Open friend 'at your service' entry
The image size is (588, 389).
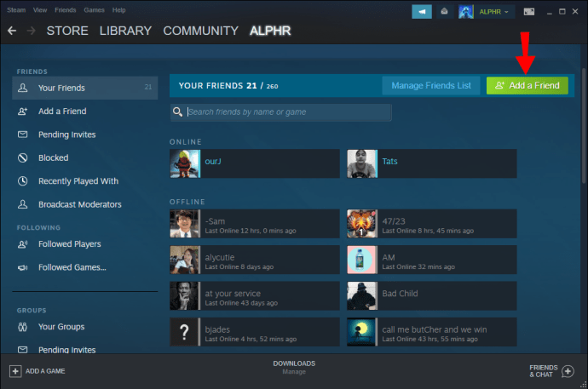tap(255, 295)
